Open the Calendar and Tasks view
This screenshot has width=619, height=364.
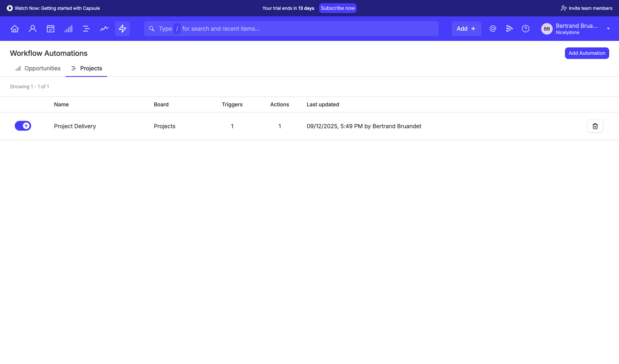point(51,29)
